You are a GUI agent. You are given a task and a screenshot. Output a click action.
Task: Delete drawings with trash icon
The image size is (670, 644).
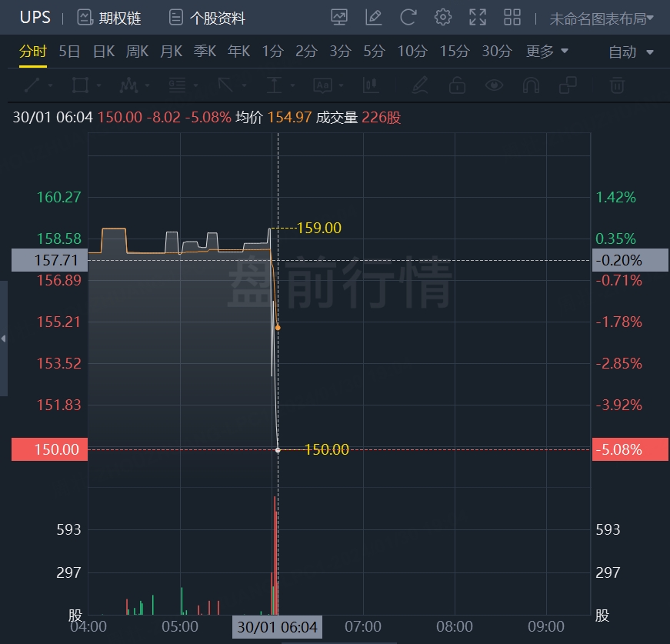[617, 85]
